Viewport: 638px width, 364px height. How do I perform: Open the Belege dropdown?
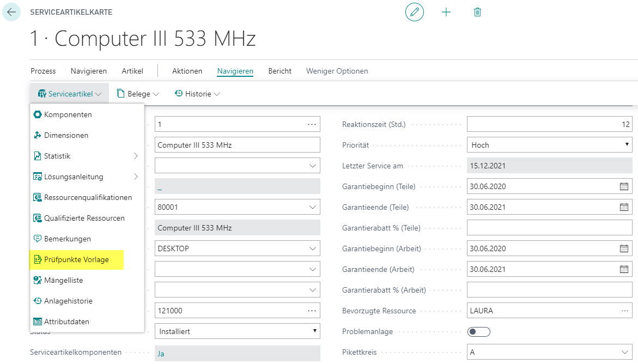coord(138,94)
